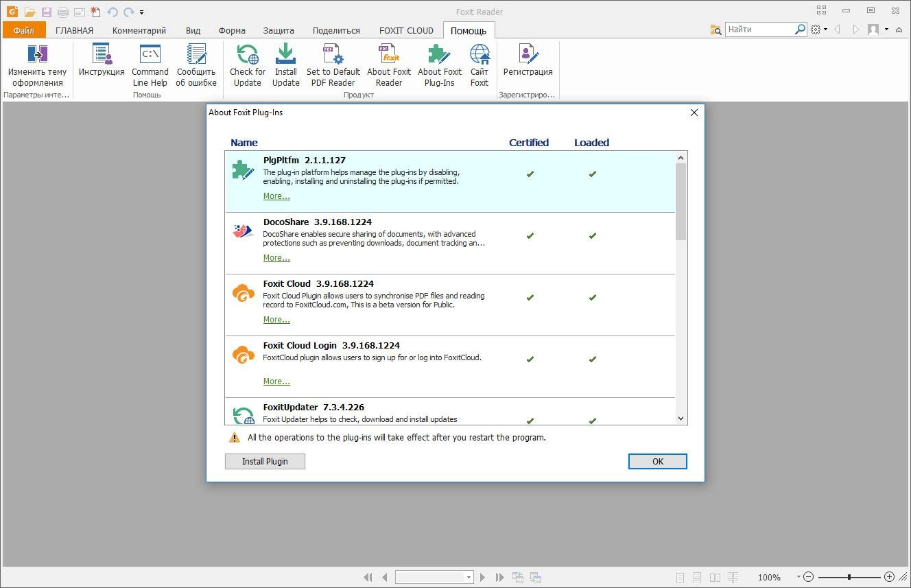
Task: Switch to the Форма tab
Action: [x=232, y=30]
